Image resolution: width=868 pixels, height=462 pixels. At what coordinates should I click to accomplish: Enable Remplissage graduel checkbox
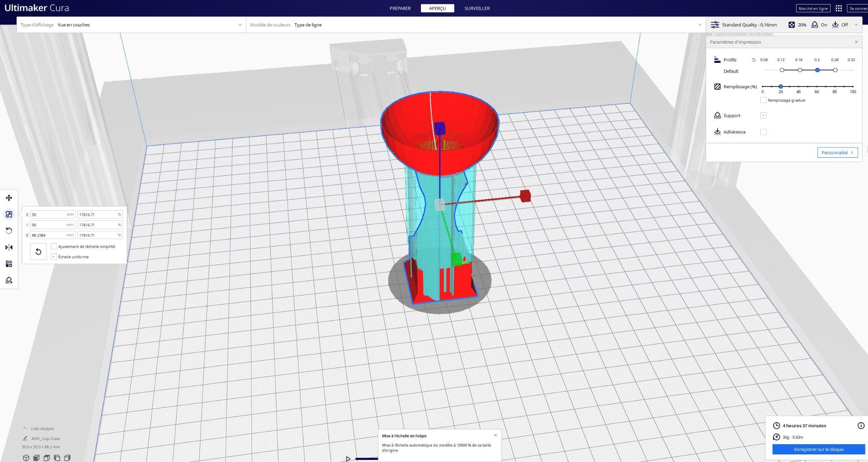point(763,100)
